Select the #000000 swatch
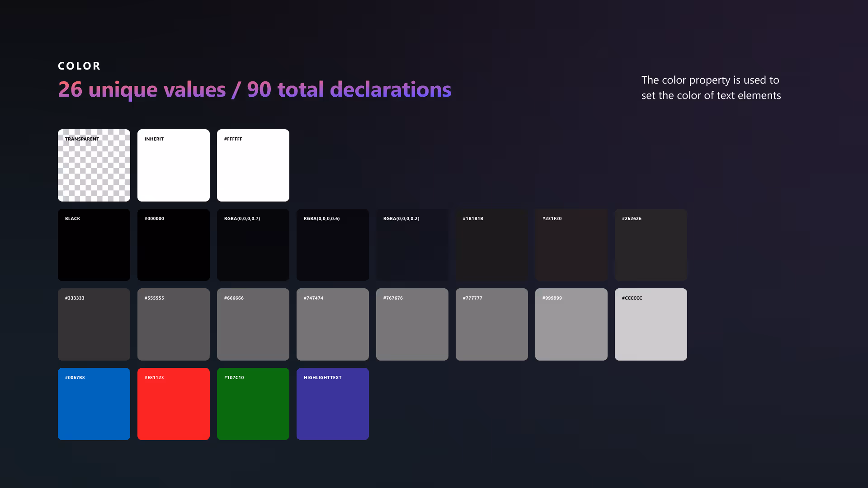This screenshot has height=488, width=868. 173,244
